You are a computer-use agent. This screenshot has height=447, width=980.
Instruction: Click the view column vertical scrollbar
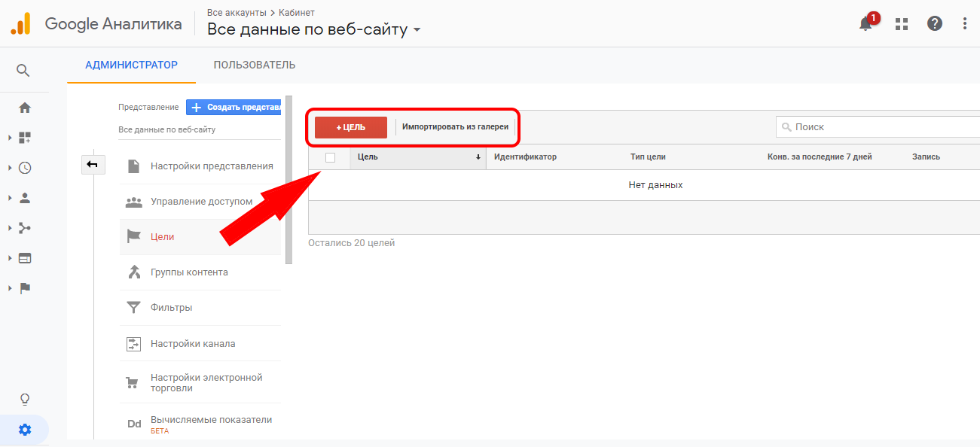pyautogui.click(x=289, y=181)
